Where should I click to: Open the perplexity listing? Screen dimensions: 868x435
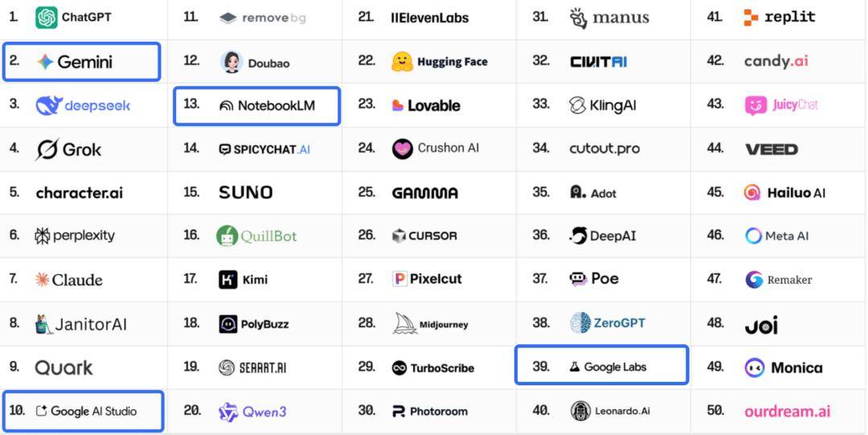[x=75, y=236]
